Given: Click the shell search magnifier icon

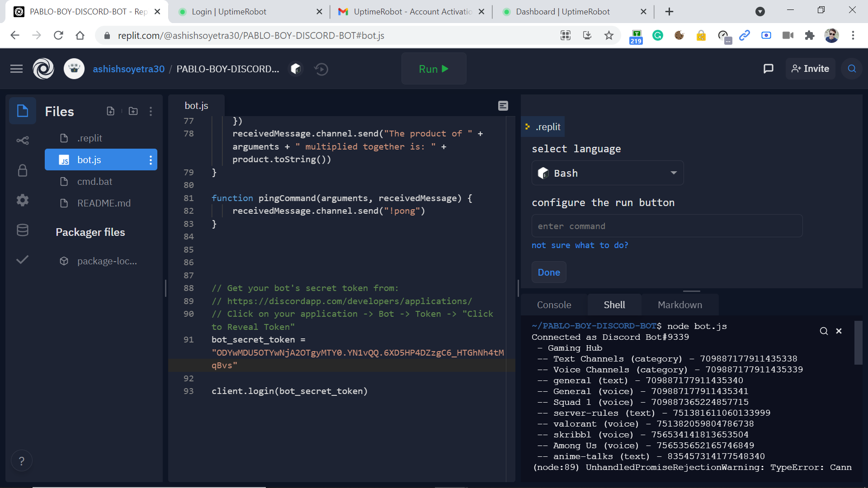Looking at the screenshot, I should pyautogui.click(x=824, y=331).
